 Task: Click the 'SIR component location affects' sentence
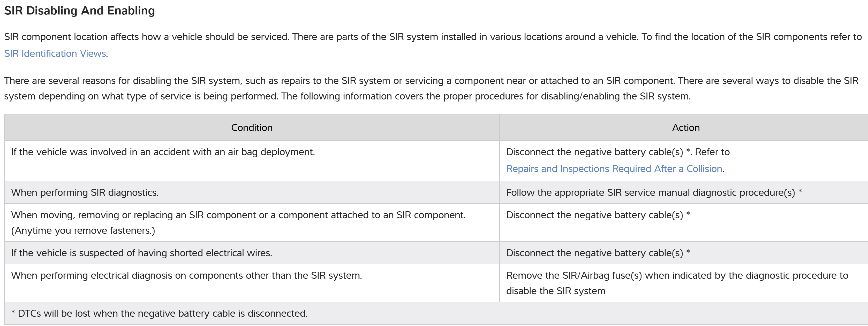[x=147, y=37]
